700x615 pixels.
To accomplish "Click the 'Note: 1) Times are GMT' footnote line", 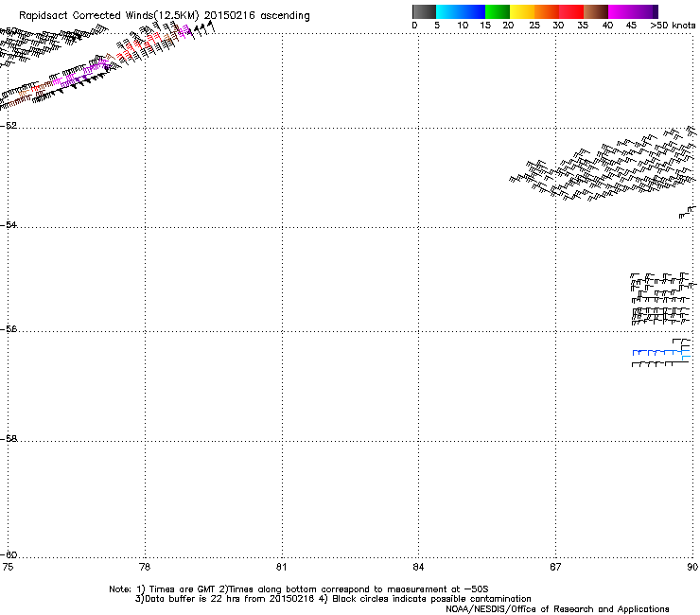I will (299, 589).
